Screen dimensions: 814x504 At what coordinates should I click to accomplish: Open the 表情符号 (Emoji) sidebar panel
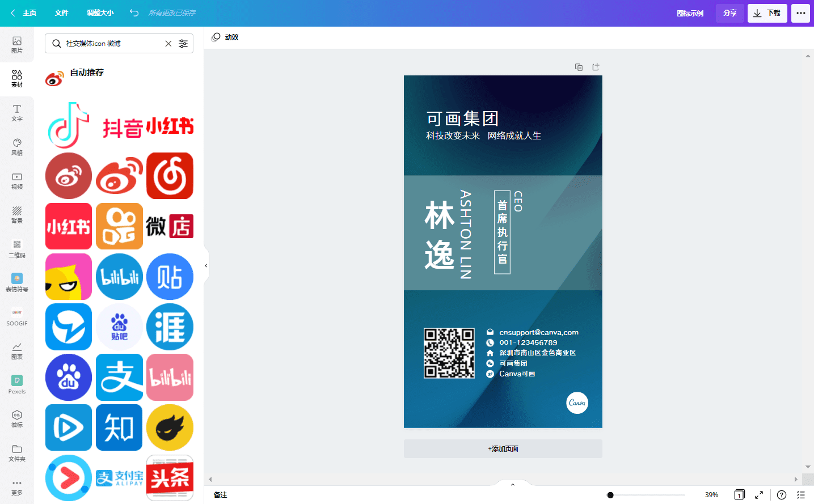17,283
